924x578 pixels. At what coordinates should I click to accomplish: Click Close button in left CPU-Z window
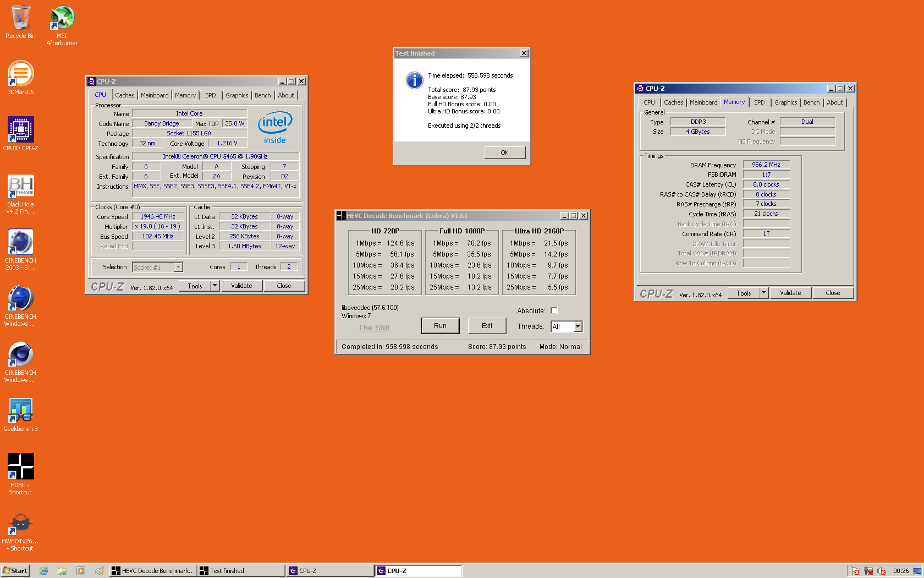click(284, 286)
